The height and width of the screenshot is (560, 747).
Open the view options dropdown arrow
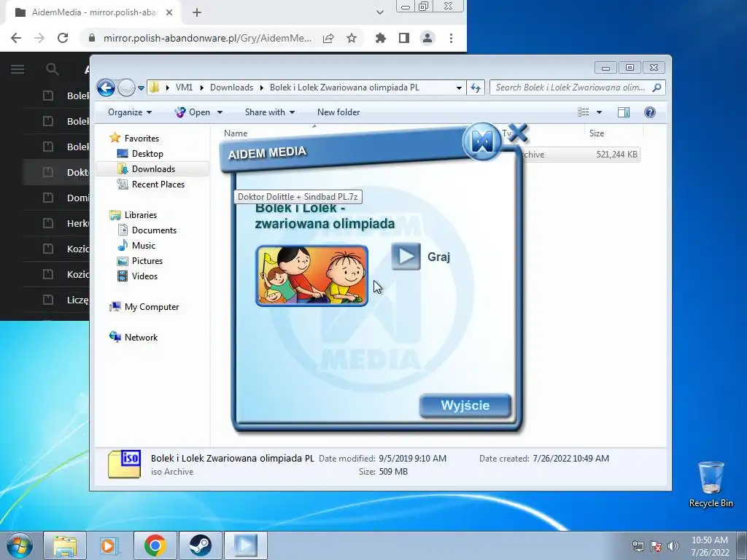pos(600,113)
